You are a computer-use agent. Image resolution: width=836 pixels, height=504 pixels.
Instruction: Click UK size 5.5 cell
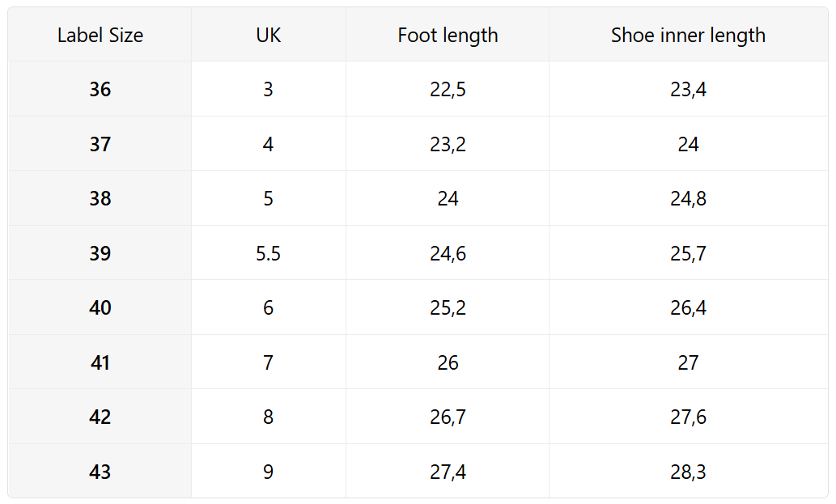268,254
